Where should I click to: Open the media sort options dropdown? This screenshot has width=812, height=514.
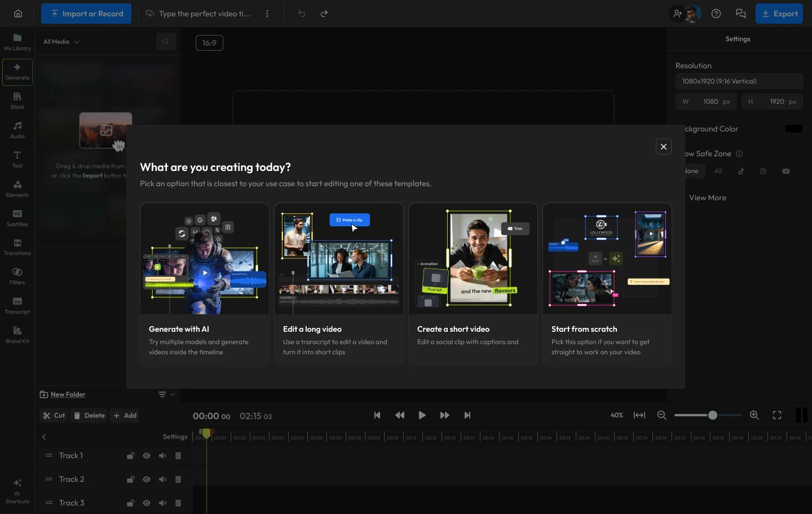point(166,394)
